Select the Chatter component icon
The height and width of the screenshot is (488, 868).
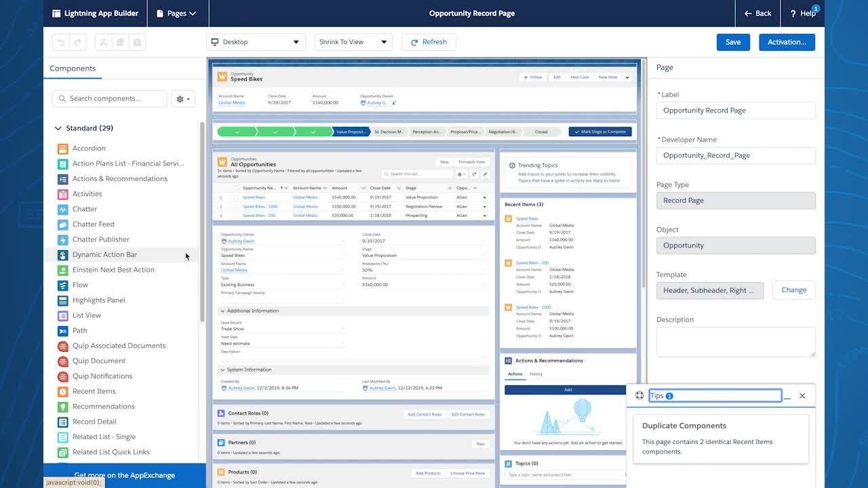coord(62,209)
